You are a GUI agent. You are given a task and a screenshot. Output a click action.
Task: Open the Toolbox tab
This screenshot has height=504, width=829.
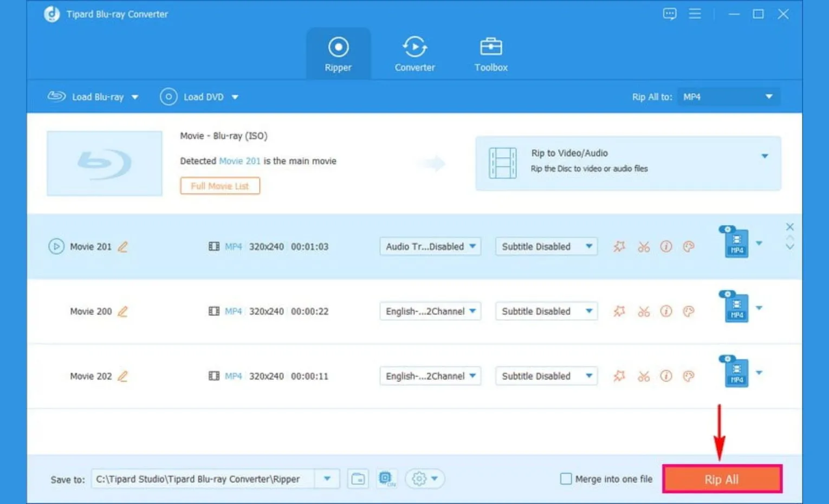491,54
